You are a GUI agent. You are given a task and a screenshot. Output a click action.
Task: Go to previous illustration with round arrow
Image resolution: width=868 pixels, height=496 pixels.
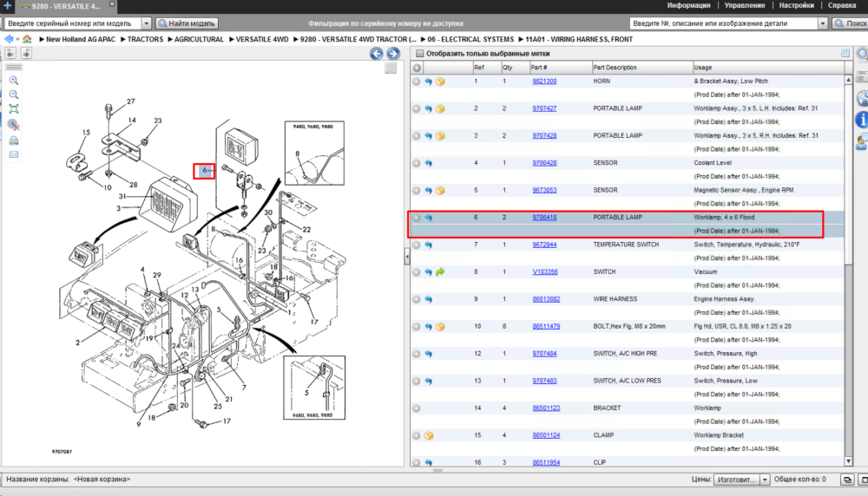(377, 54)
